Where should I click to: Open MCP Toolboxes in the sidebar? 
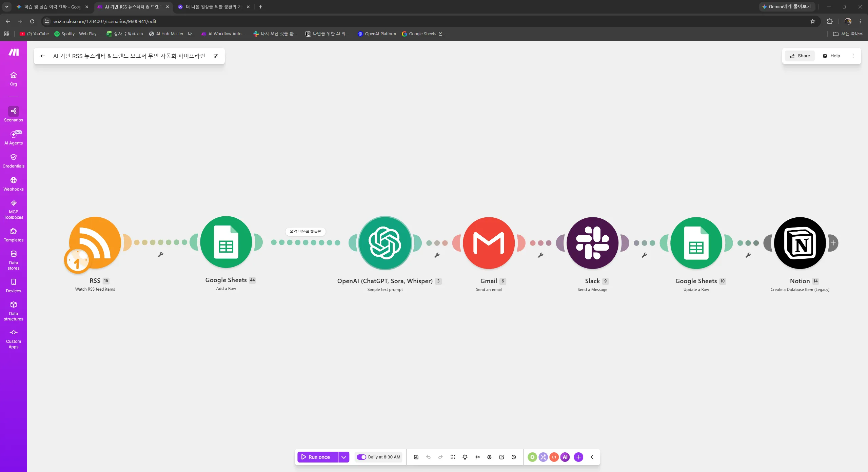(14, 210)
